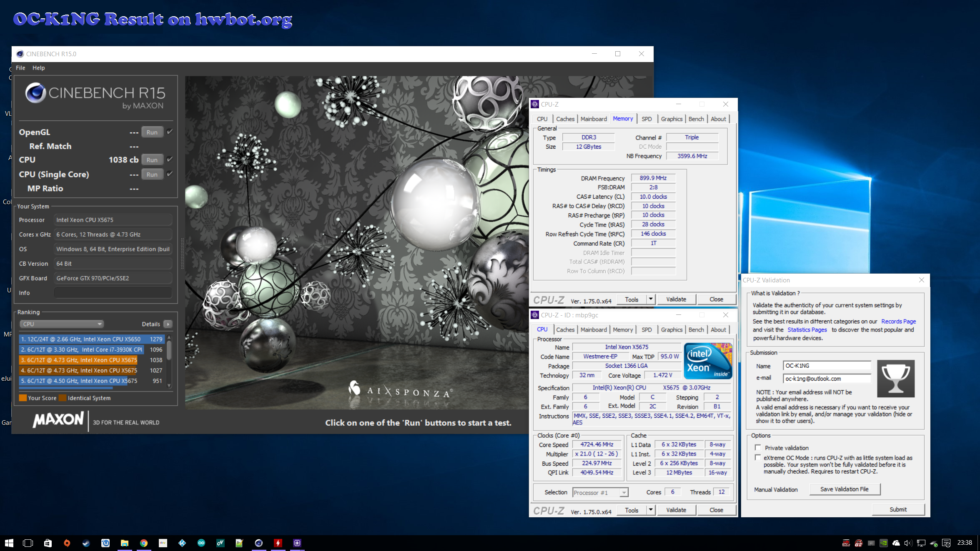Toggle the CPU (Single Core) test checkmark

click(x=170, y=174)
